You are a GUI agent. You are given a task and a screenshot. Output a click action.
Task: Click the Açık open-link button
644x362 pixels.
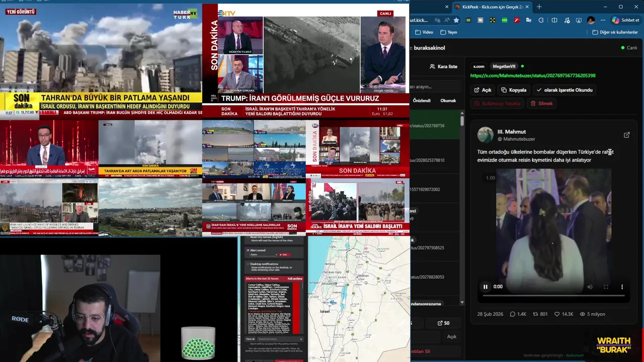pos(482,90)
